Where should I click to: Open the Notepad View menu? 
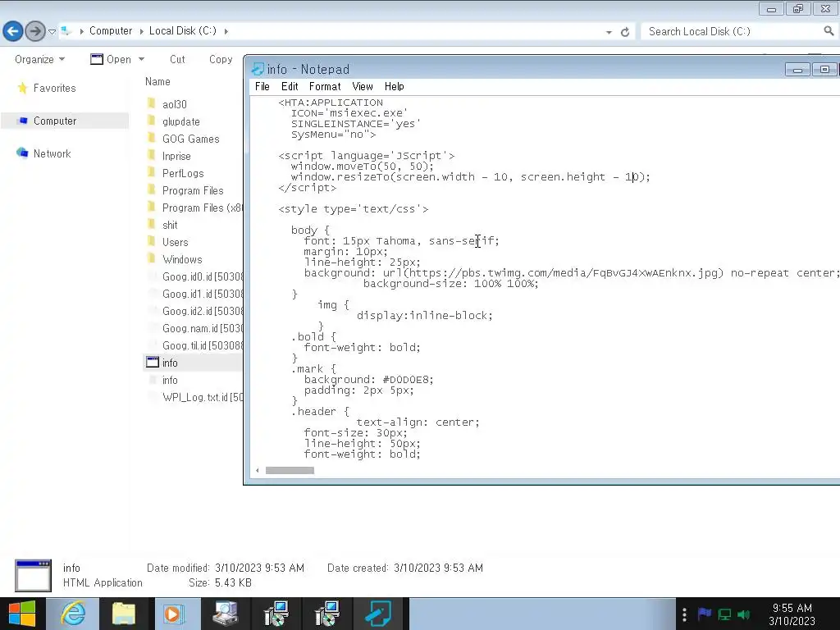click(x=362, y=86)
